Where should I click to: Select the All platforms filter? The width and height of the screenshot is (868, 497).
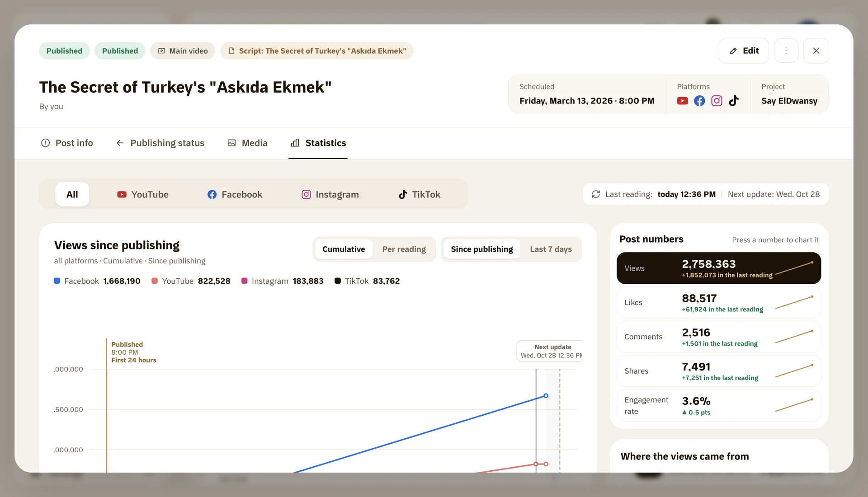pos(72,194)
